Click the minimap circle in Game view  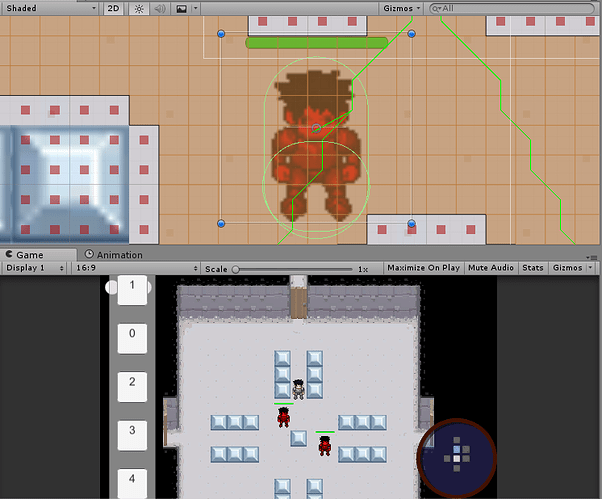pyautogui.click(x=457, y=458)
